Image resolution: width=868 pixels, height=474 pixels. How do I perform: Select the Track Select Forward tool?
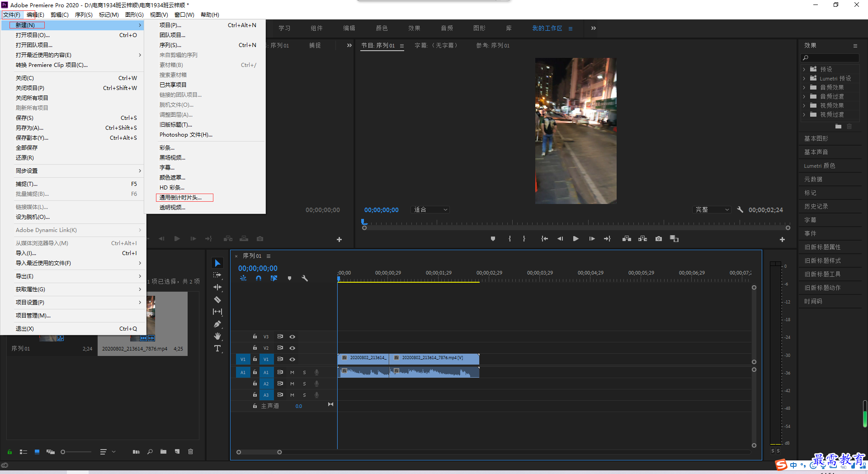coord(217,275)
